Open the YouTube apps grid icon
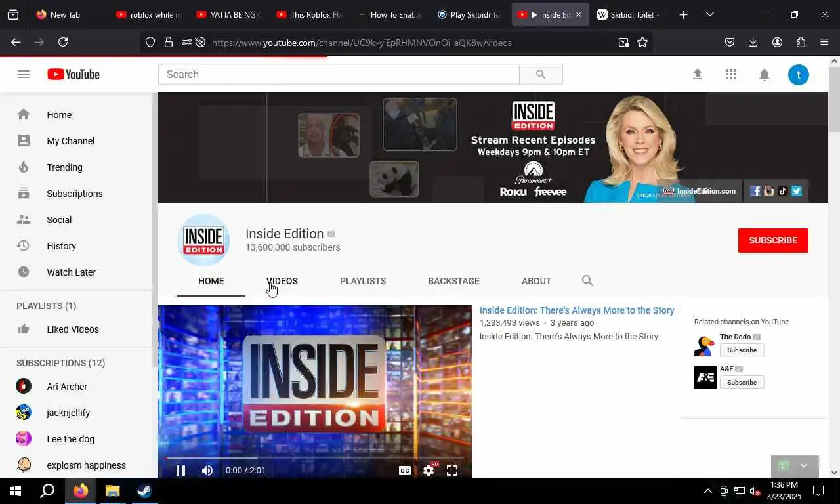Viewport: 840px width, 504px height. [731, 75]
